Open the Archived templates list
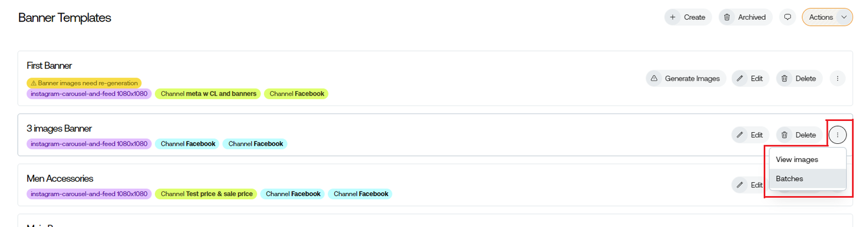This screenshot has height=227, width=868. [x=745, y=17]
